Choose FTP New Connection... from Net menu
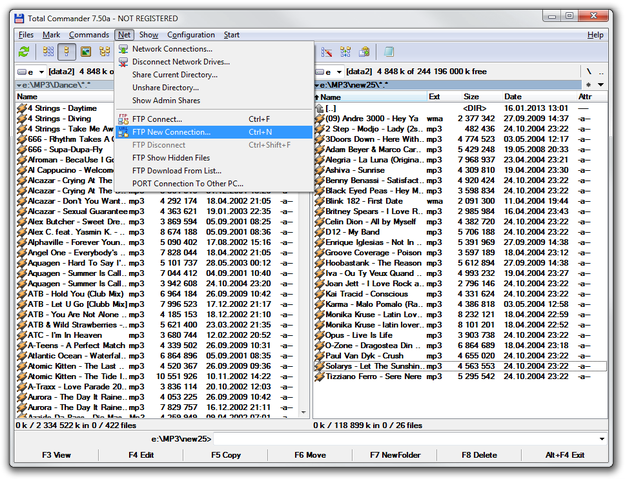This screenshot has width=625, height=479. (214, 132)
